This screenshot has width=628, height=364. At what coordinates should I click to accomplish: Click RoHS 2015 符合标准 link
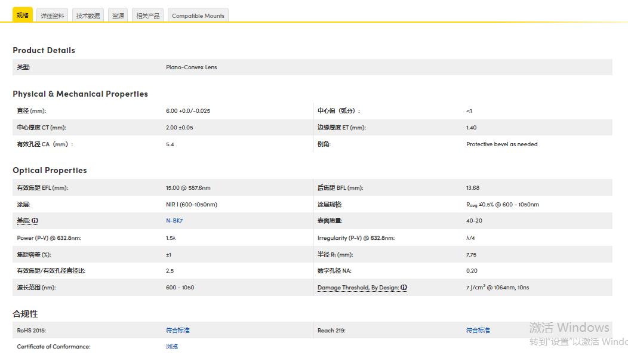[x=177, y=330]
